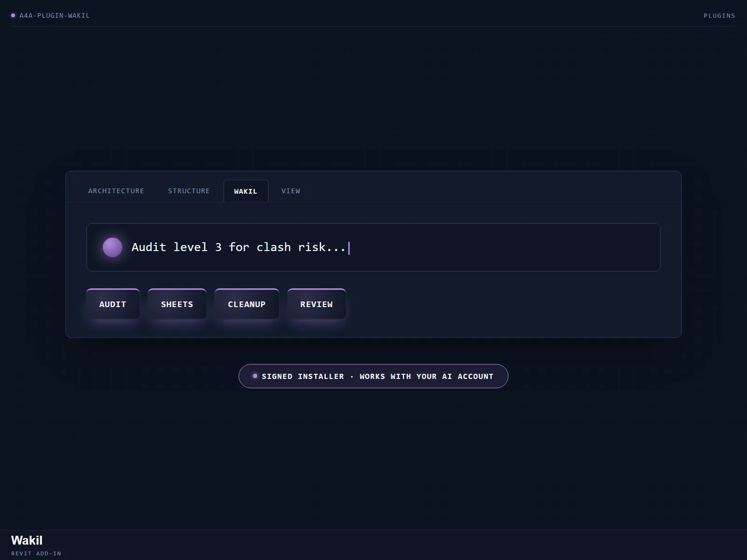The image size is (747, 560).
Task: Open the Architecture tab
Action: tap(116, 191)
